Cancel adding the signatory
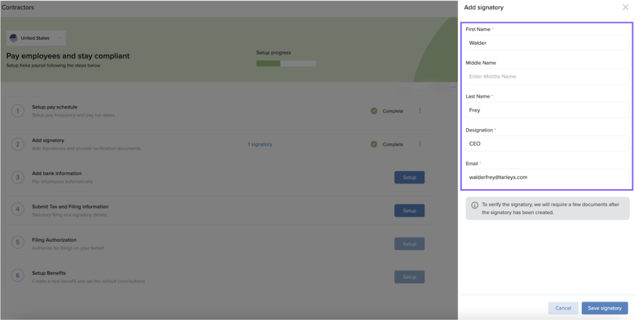The width and height of the screenshot is (644, 320). point(563,308)
